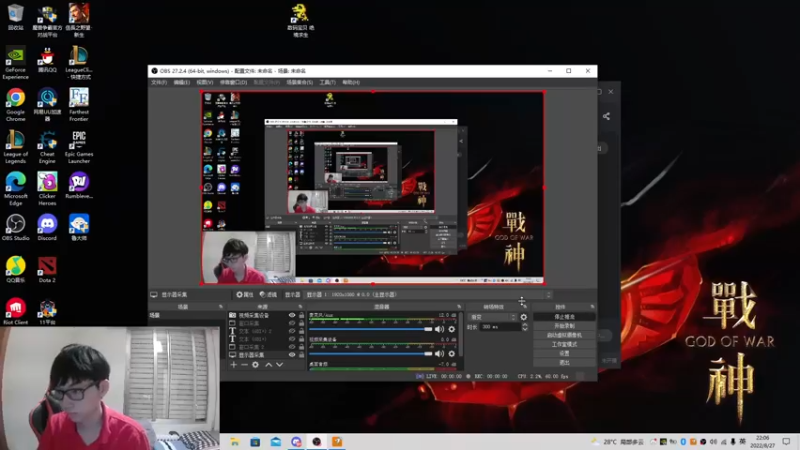Open the Tools menu in OBS
This screenshot has height=450, width=800.
[327, 82]
